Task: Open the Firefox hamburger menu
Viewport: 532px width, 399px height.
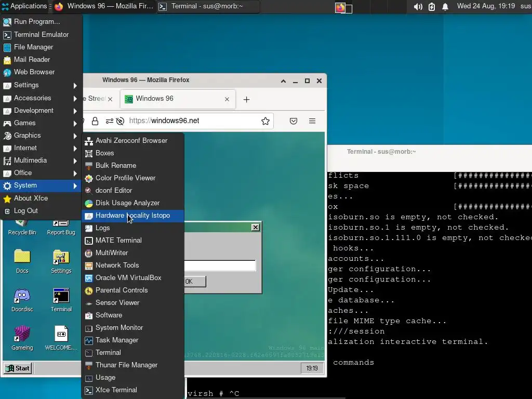Action: point(312,121)
